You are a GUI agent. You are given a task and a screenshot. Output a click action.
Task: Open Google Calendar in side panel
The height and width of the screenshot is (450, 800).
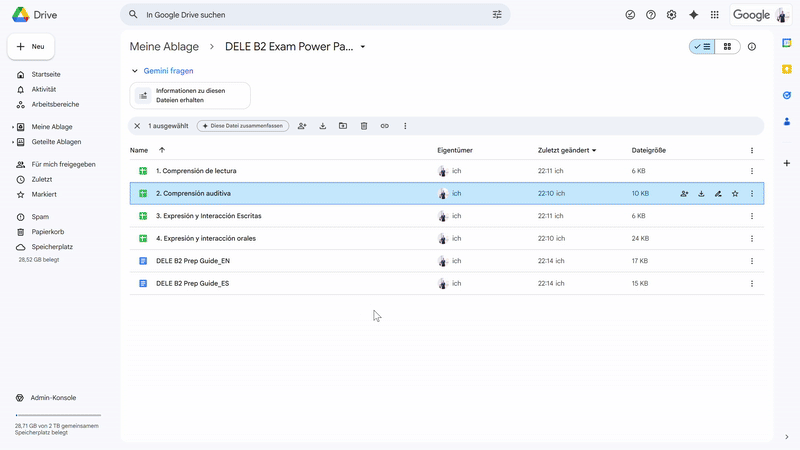tap(787, 43)
